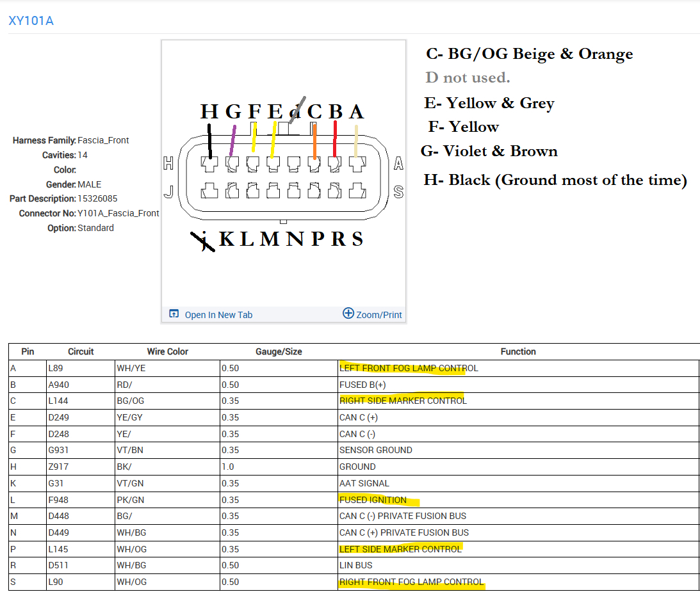700x592 pixels.
Task: Select the Wire Color column header
Action: coord(167,351)
